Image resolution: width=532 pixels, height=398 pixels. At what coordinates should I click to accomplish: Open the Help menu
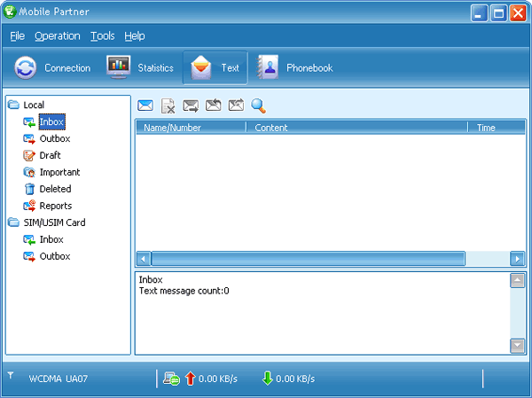135,36
